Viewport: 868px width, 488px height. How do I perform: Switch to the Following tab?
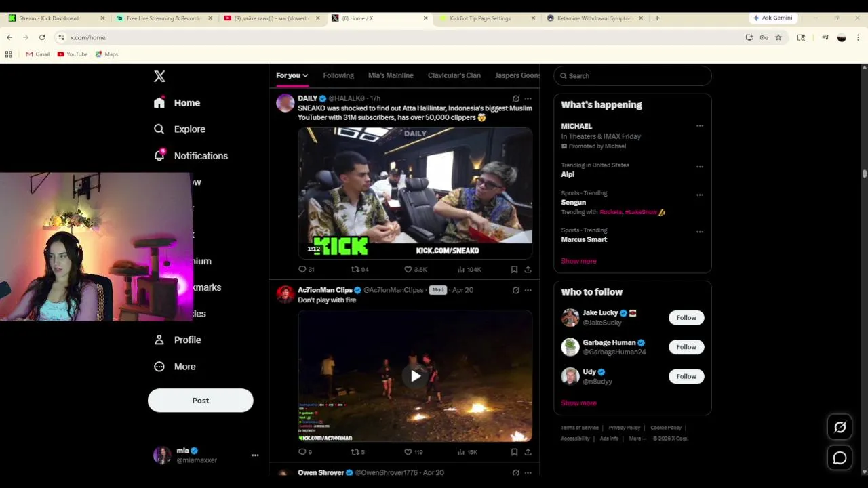click(338, 75)
